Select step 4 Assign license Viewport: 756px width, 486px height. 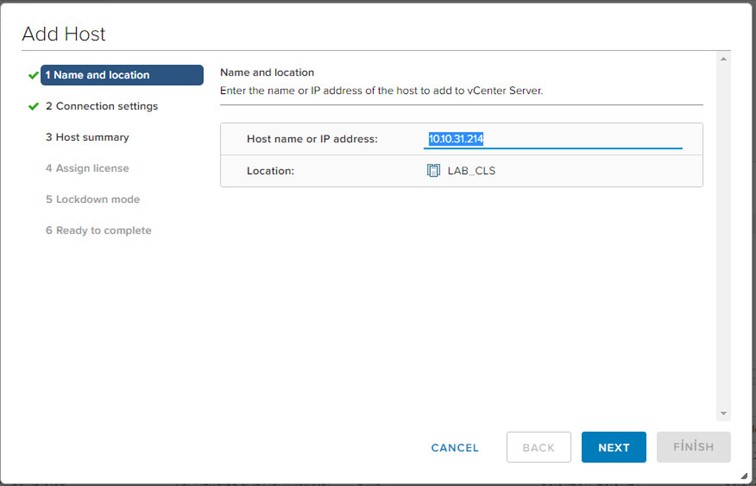(x=87, y=168)
